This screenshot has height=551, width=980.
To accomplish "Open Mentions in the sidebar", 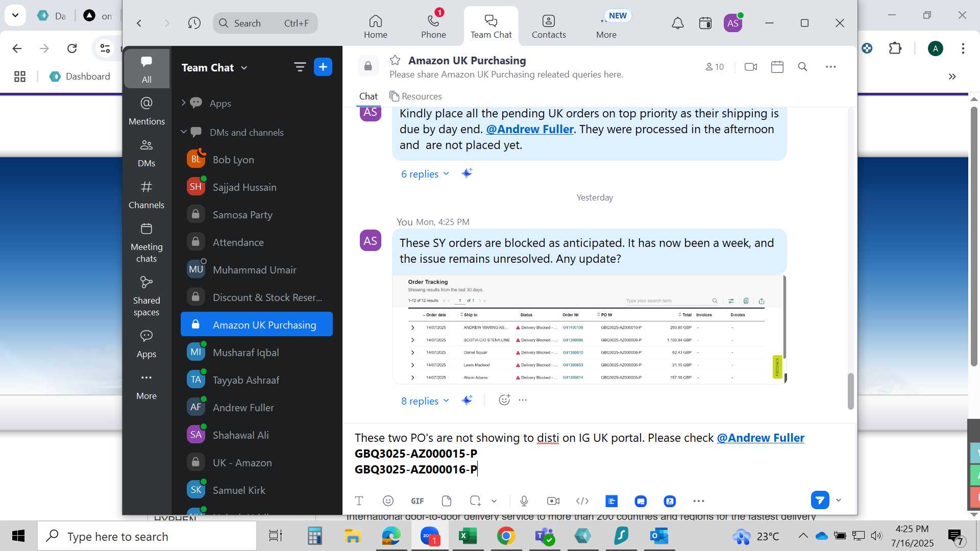I will click(146, 111).
